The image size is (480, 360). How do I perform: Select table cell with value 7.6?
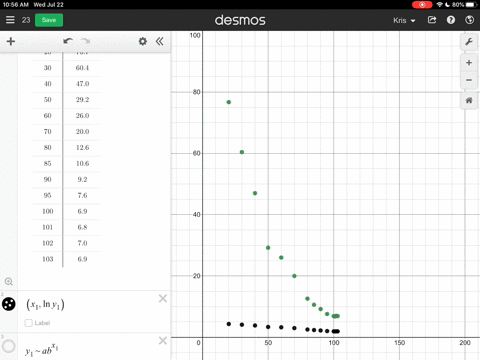pyautogui.click(x=82, y=196)
